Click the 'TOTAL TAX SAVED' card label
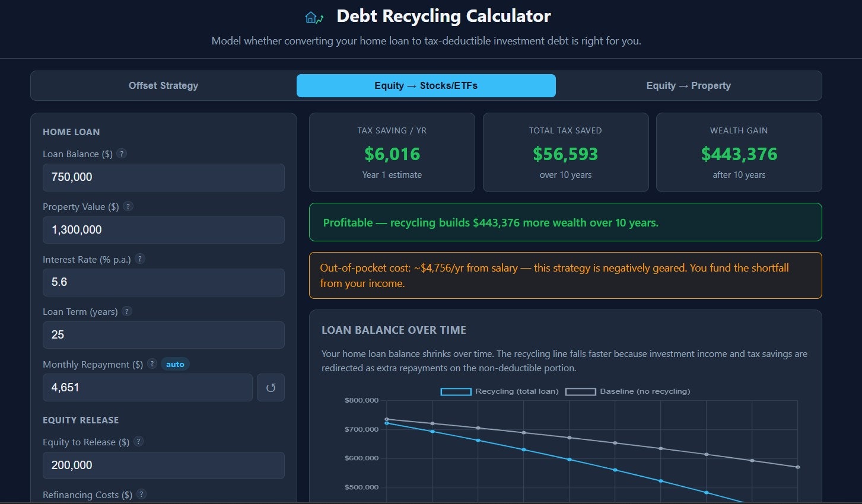Viewport: 862px width, 504px height. (565, 130)
